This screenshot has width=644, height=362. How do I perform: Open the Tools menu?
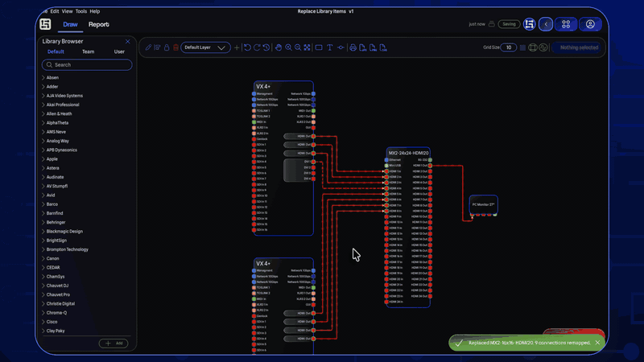[81, 11]
